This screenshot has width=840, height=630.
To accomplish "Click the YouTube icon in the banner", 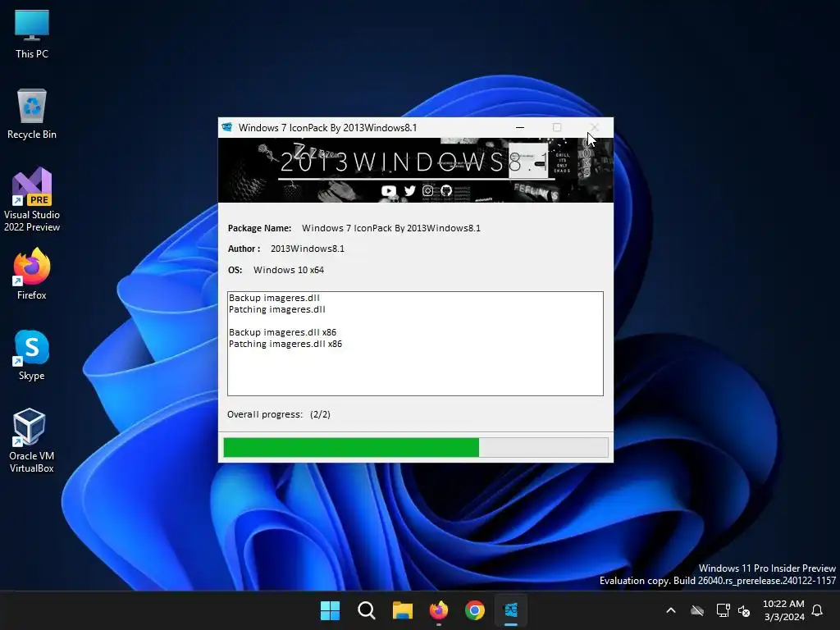I will pyautogui.click(x=388, y=190).
